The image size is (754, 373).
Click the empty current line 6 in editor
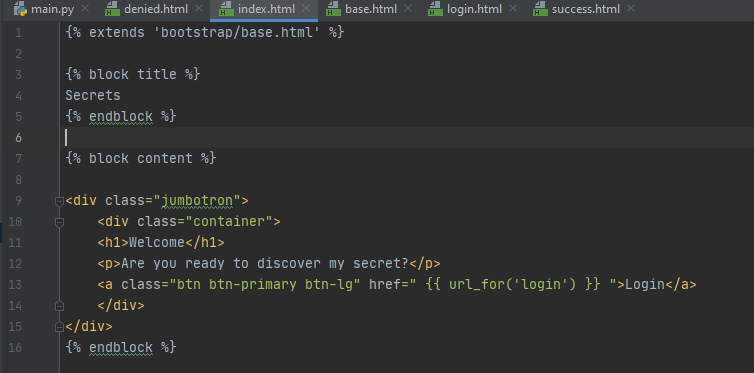407,137
